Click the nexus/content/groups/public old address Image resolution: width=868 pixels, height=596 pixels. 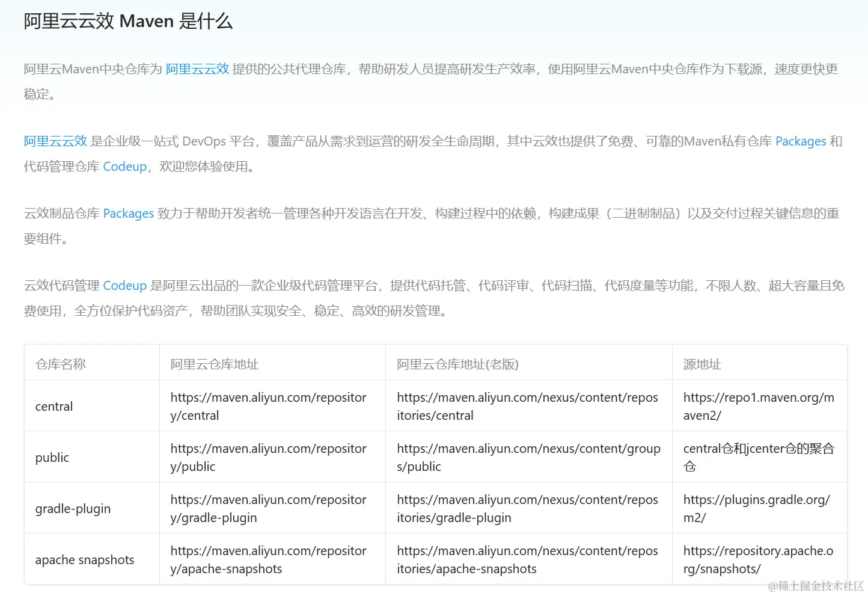(529, 458)
